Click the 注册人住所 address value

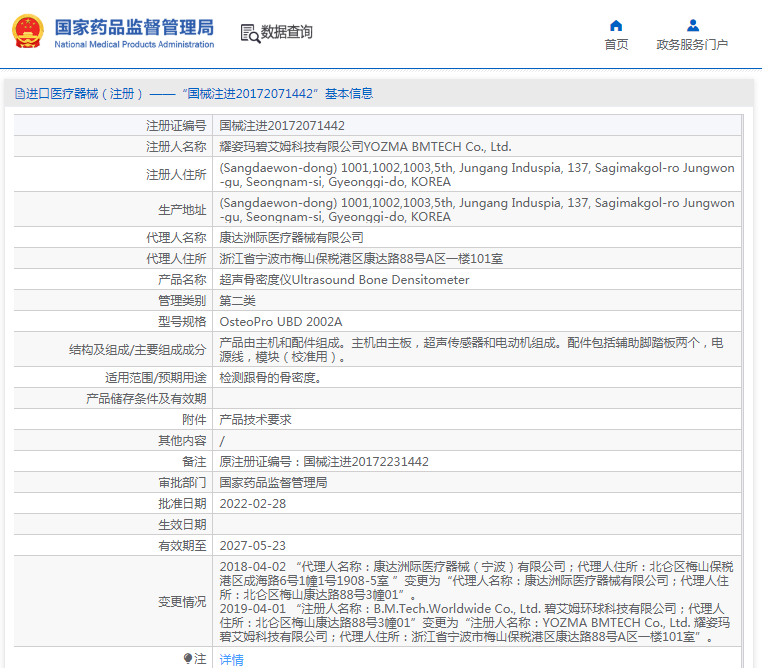[477, 174]
